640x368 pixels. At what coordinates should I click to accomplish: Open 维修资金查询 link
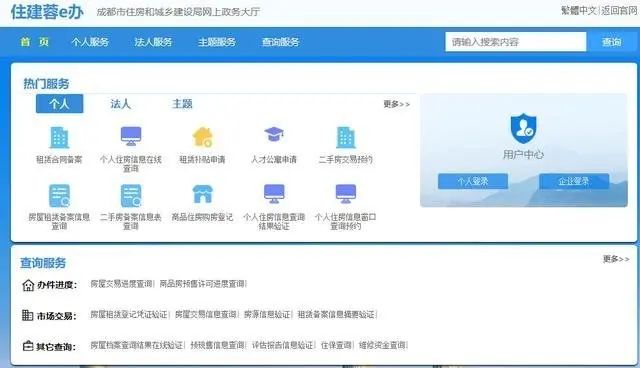pos(382,345)
